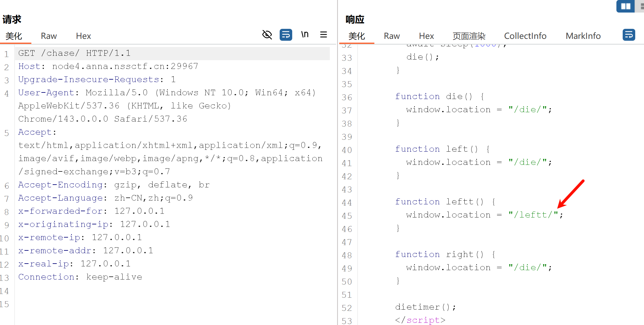The width and height of the screenshot is (644, 325).
Task: Select the side-by-side layout icon
Action: (x=625, y=6)
